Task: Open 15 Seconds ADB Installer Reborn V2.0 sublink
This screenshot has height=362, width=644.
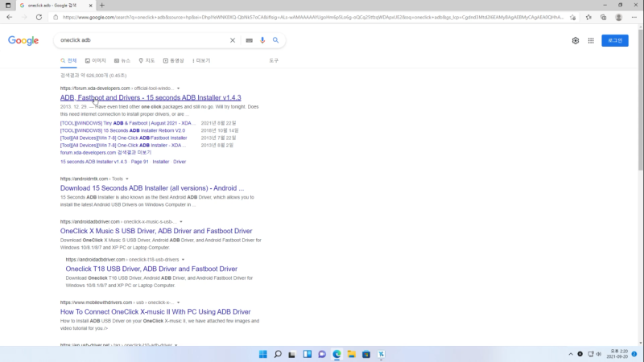Action: 122,130
